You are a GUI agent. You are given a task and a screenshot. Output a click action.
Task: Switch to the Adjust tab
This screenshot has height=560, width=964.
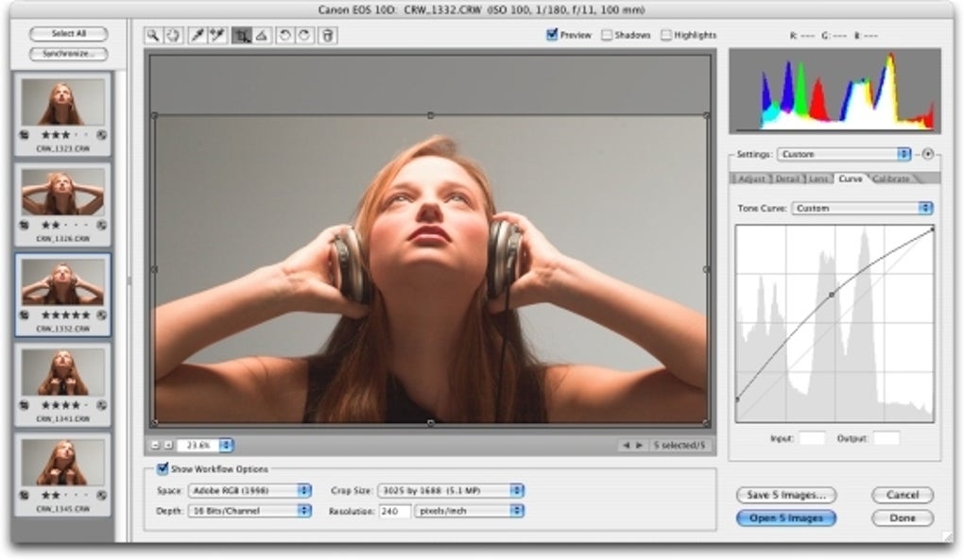(751, 178)
